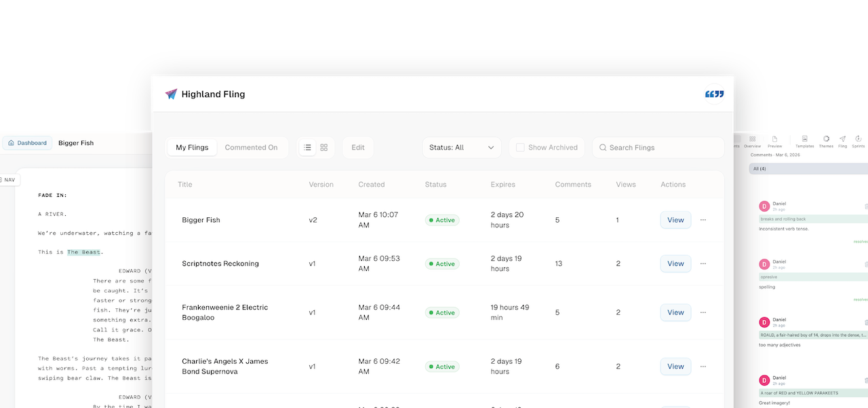The width and height of the screenshot is (868, 408).
Task: Click View for Frankenweenie 2 Electric Boogaloo
Action: (675, 312)
